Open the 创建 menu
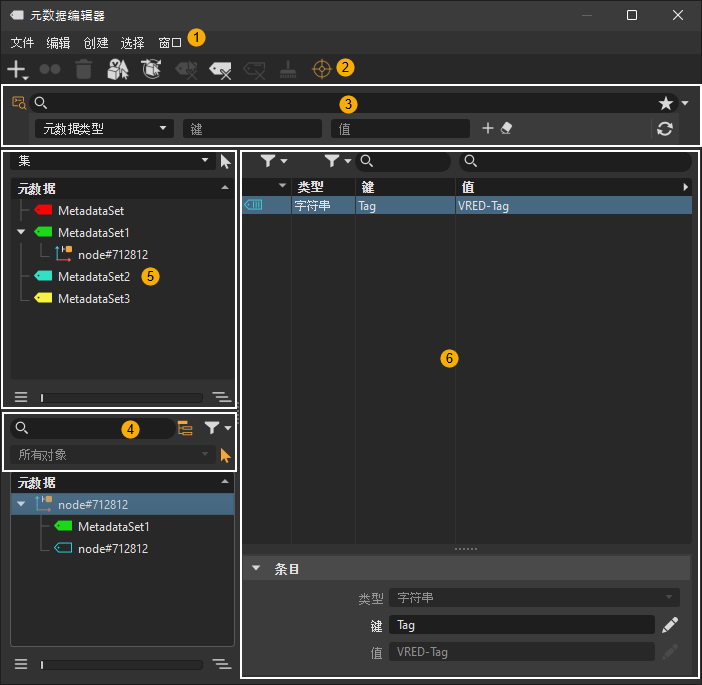The height and width of the screenshot is (685, 702). tap(96, 43)
